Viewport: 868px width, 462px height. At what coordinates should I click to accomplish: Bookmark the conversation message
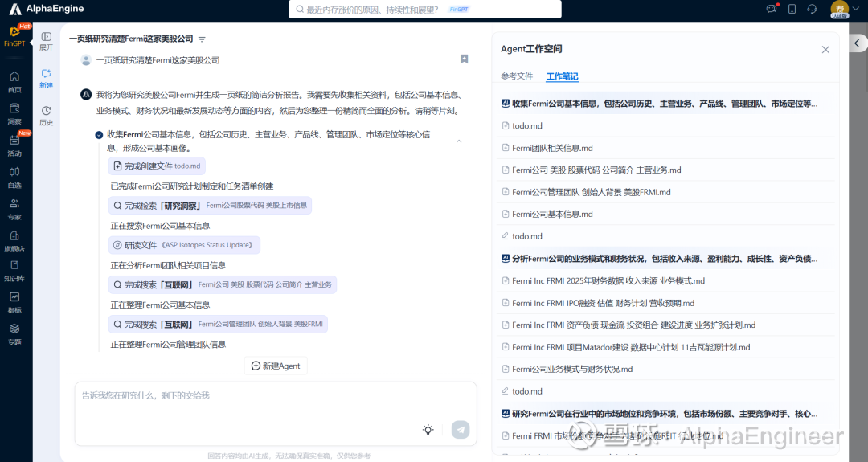coord(465,59)
